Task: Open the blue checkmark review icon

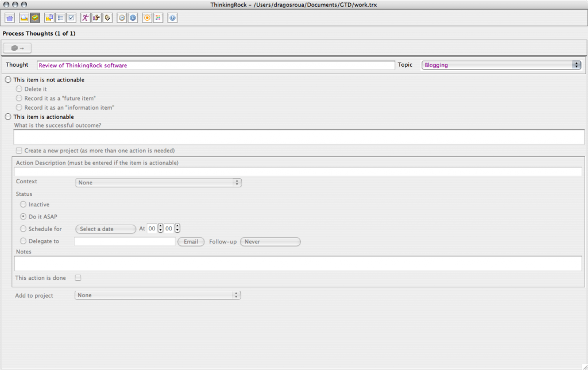Action: pyautogui.click(x=71, y=18)
